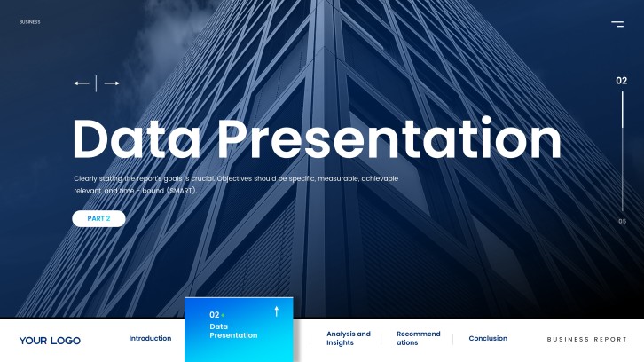Advance with the right arrow icon
644x362 pixels.
112,83
